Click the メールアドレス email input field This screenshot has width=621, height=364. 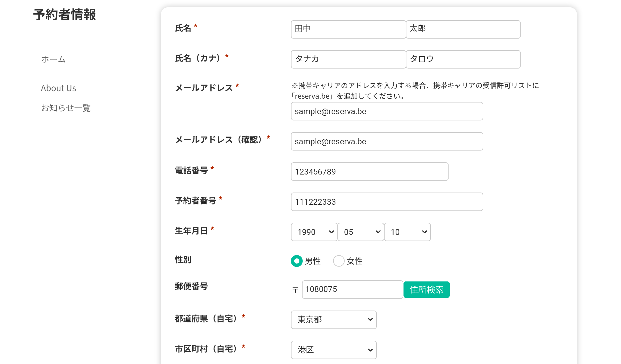(387, 111)
